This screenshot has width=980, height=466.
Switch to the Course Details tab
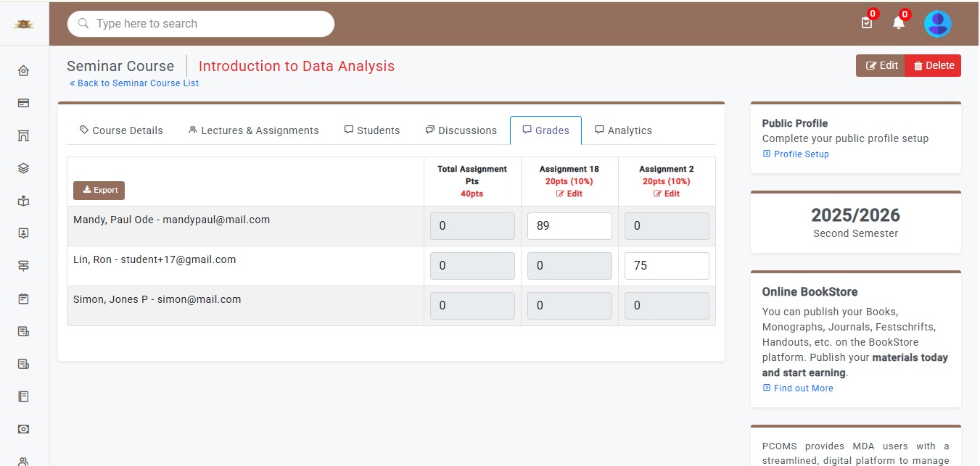[x=121, y=130]
